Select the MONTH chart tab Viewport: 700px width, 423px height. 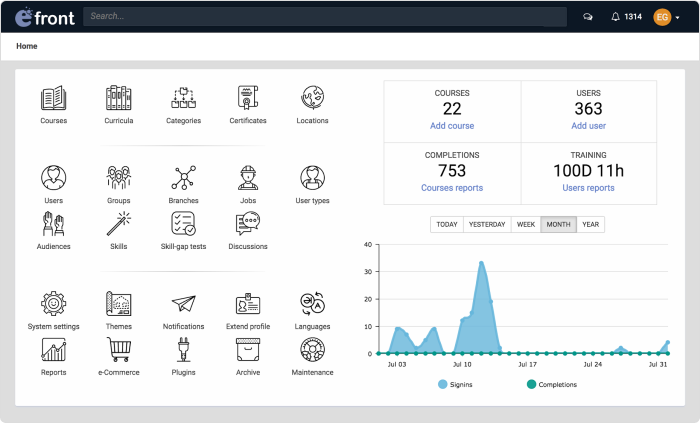(x=558, y=224)
